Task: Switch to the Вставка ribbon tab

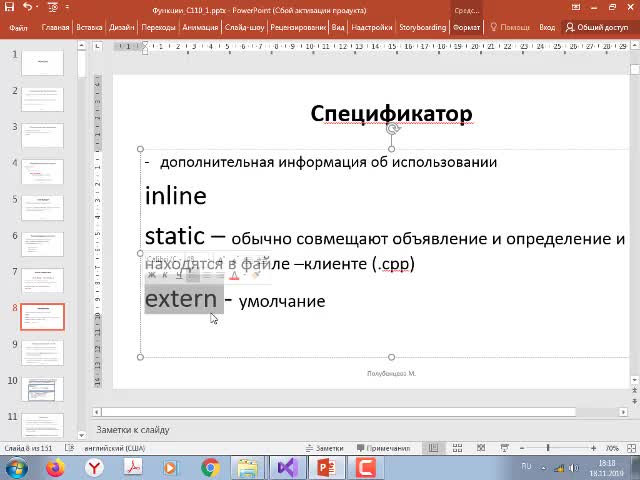Action: [89, 27]
